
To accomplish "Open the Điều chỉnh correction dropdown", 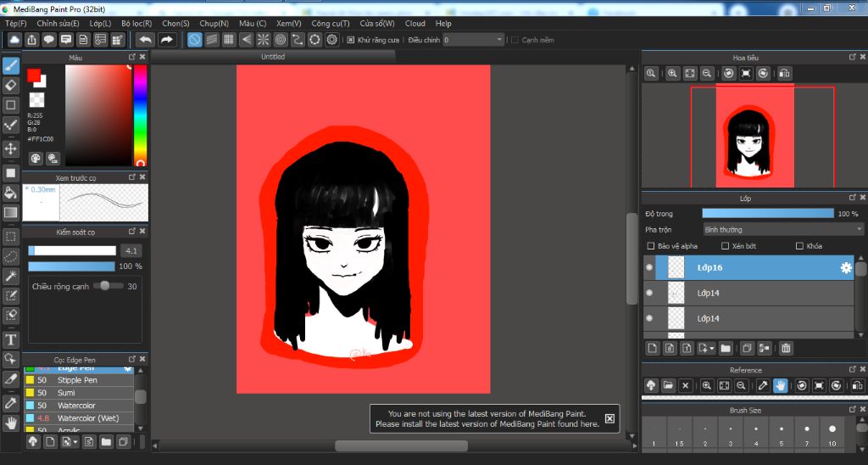I will click(x=473, y=40).
